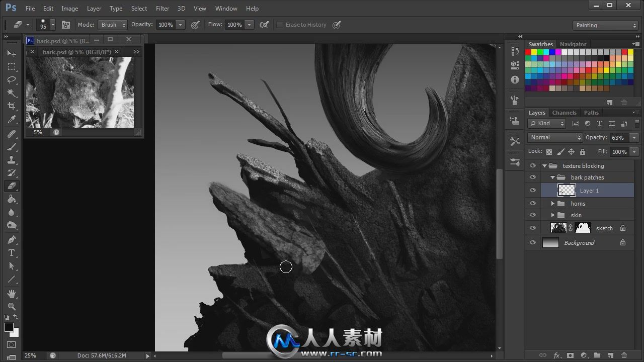The height and width of the screenshot is (362, 644).
Task: Create a new layer icon
Action: (x=609, y=355)
